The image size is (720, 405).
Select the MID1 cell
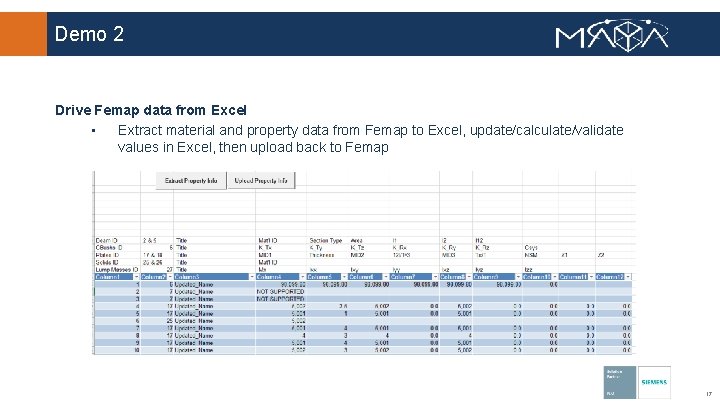point(281,255)
